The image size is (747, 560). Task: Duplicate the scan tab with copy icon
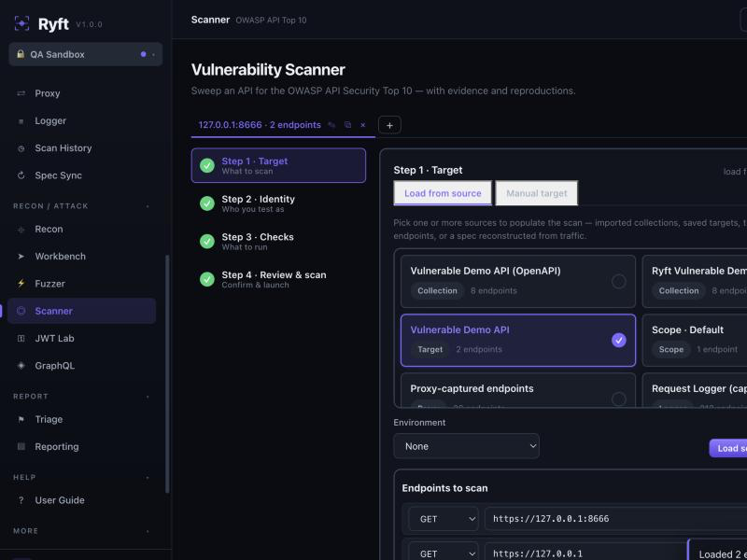click(347, 125)
